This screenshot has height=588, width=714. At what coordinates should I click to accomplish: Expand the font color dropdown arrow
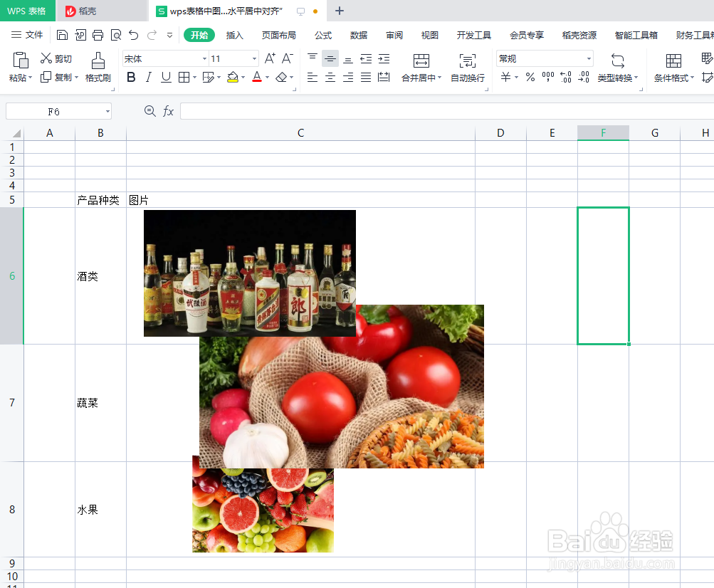coord(267,78)
